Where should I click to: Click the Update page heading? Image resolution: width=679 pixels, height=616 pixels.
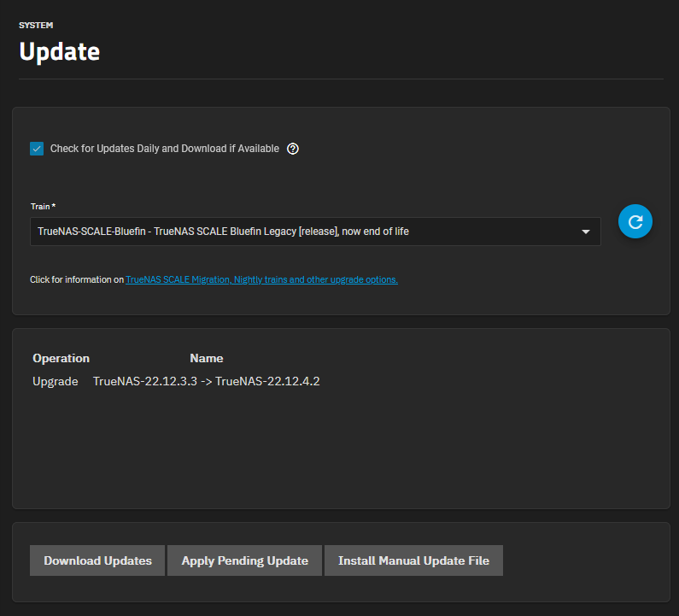point(60,51)
